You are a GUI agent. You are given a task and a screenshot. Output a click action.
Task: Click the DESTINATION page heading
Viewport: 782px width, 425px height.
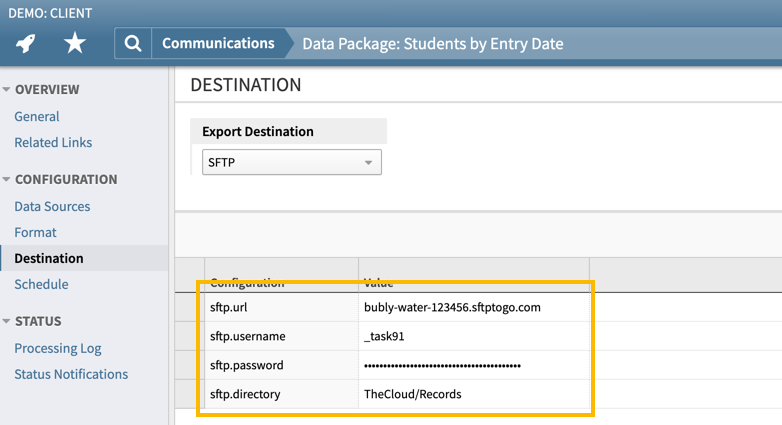pos(246,85)
